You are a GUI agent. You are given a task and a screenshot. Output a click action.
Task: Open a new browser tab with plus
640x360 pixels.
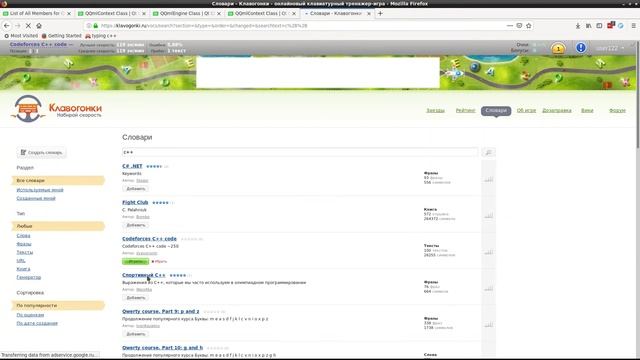(x=380, y=13)
